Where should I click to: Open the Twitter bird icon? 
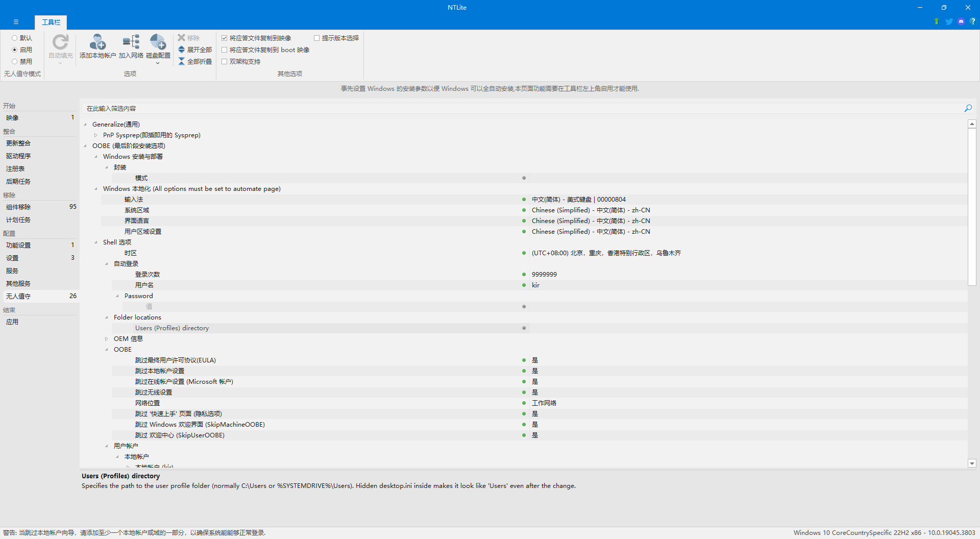click(x=949, y=21)
